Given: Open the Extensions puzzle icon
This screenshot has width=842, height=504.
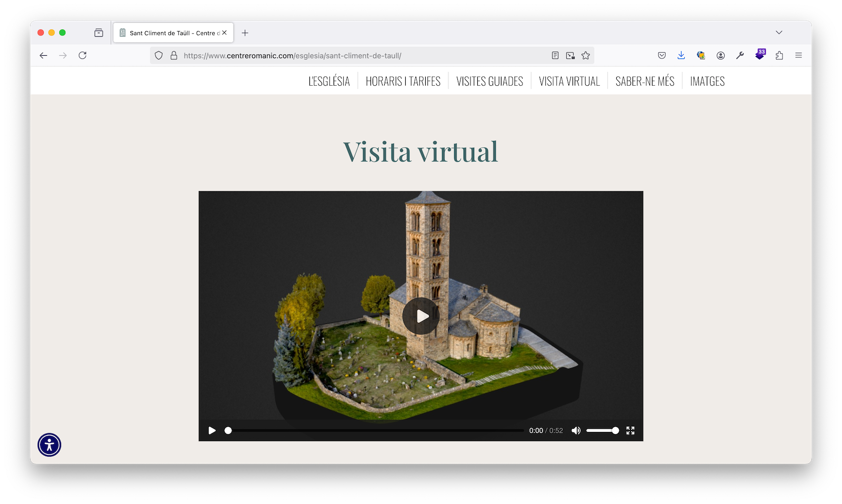Looking at the screenshot, I should point(779,55).
